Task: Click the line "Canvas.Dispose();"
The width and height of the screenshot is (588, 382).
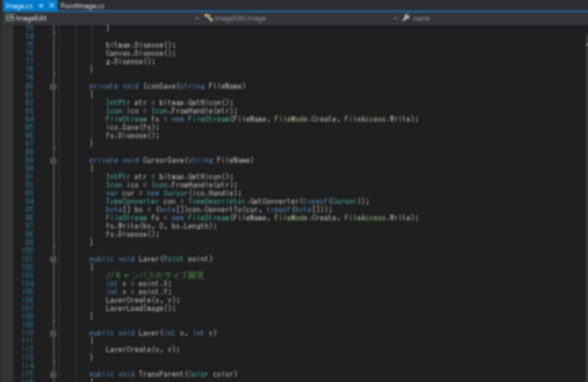Action: [141, 53]
